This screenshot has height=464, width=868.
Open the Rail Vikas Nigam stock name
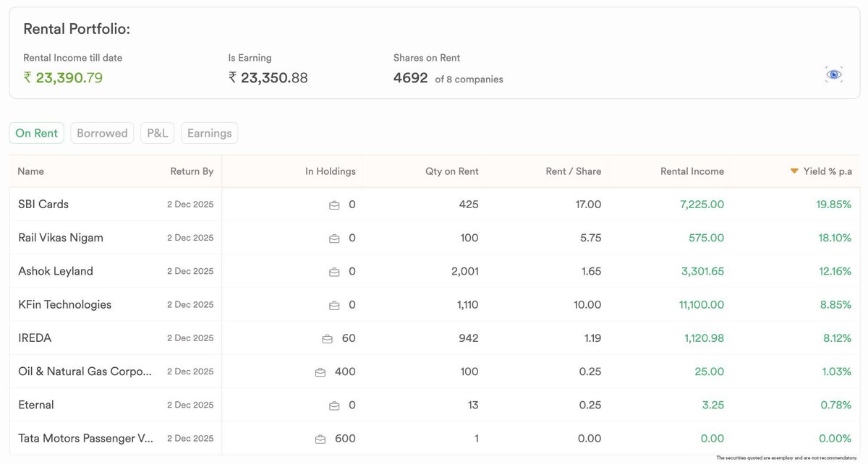point(61,238)
